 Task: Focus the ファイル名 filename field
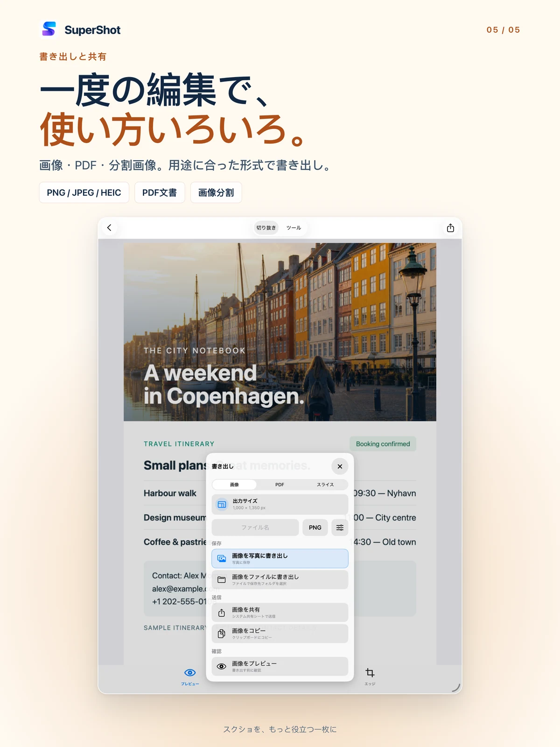[x=255, y=528]
